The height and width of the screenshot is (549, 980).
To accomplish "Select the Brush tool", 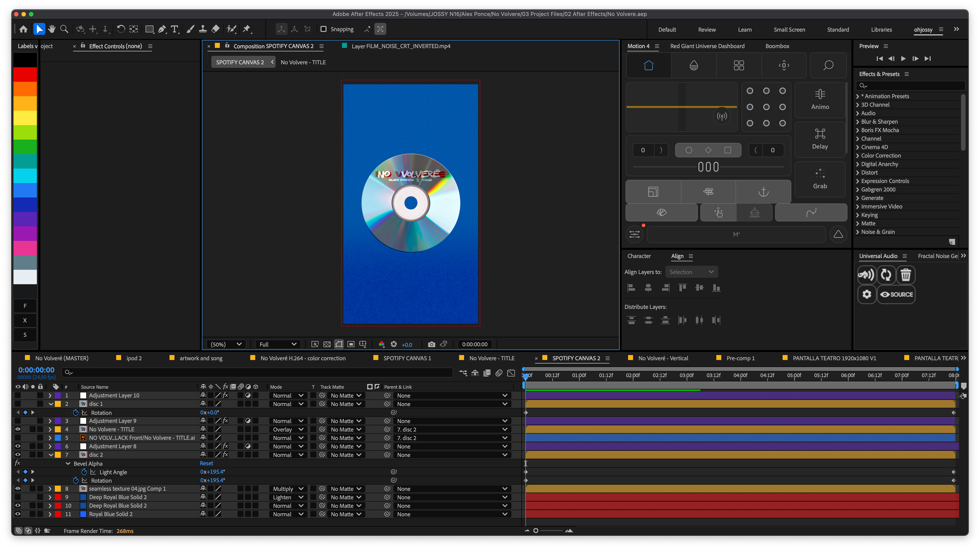I will (191, 29).
